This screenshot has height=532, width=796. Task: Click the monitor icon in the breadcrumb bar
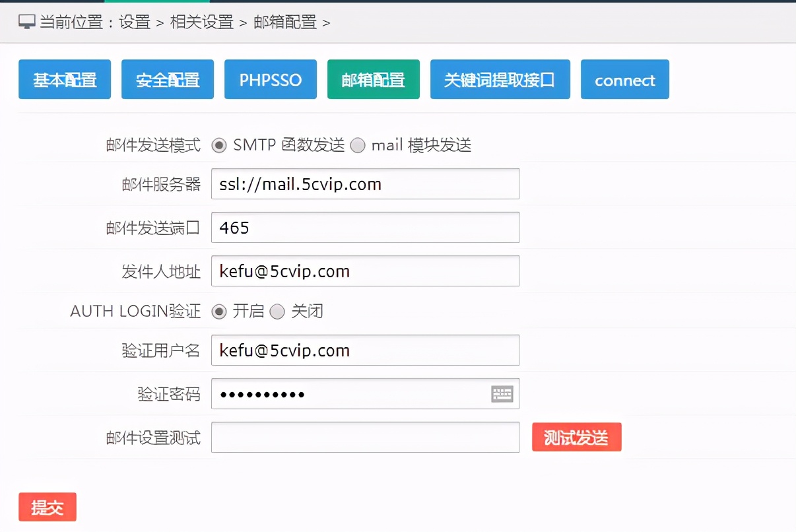26,21
